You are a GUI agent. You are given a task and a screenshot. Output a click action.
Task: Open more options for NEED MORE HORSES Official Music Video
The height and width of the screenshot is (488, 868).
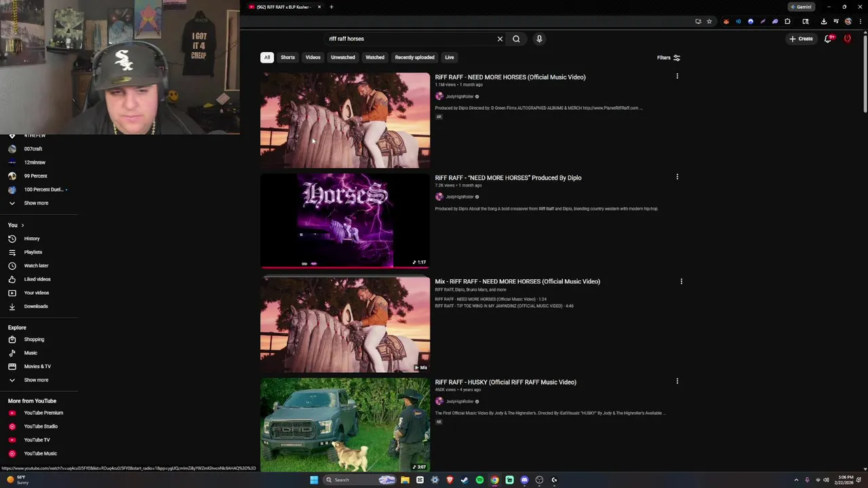(x=677, y=76)
